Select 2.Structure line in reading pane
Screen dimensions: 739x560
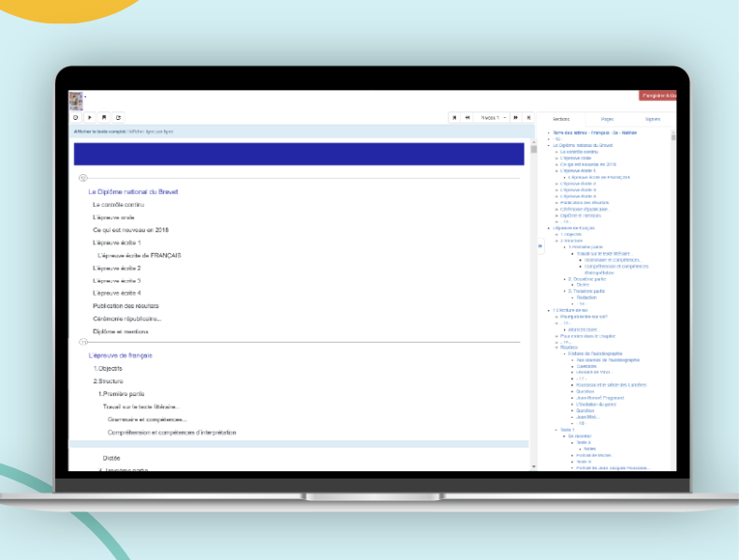click(x=108, y=381)
